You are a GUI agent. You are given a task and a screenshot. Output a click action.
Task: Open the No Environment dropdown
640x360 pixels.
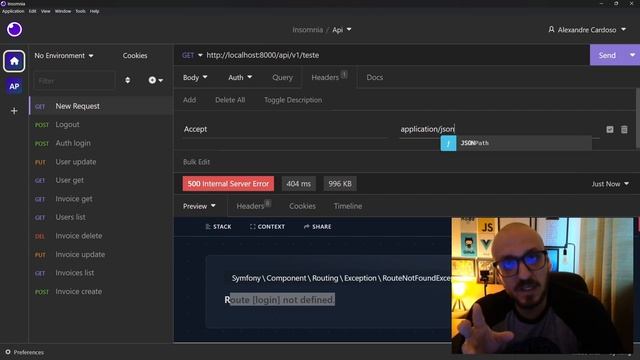point(64,56)
